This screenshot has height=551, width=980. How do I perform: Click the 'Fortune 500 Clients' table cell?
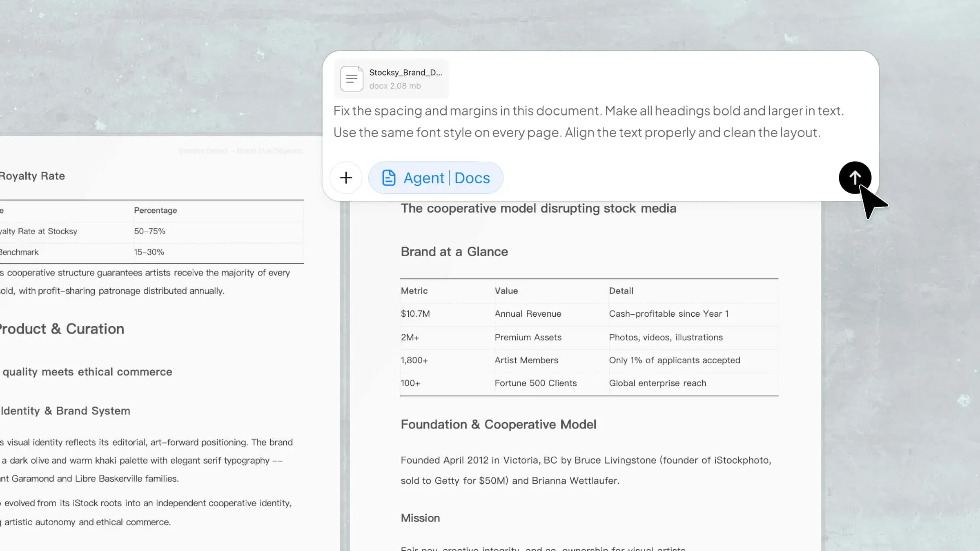click(536, 383)
